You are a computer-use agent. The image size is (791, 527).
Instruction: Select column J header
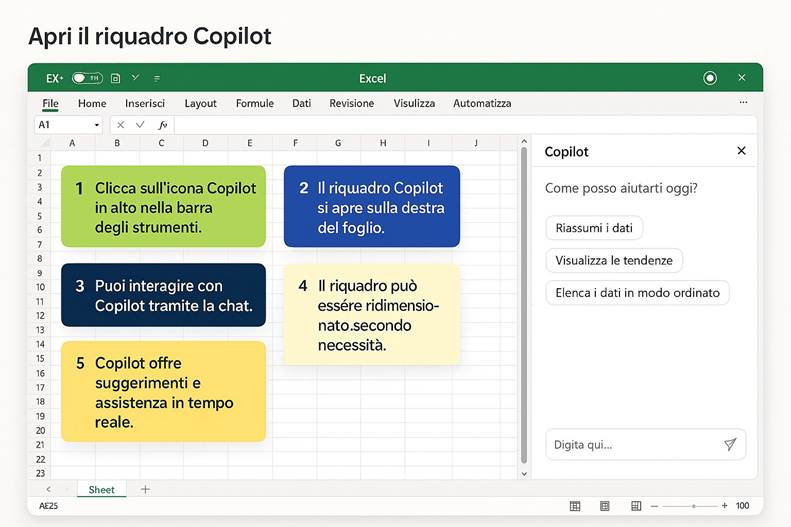pos(476,143)
